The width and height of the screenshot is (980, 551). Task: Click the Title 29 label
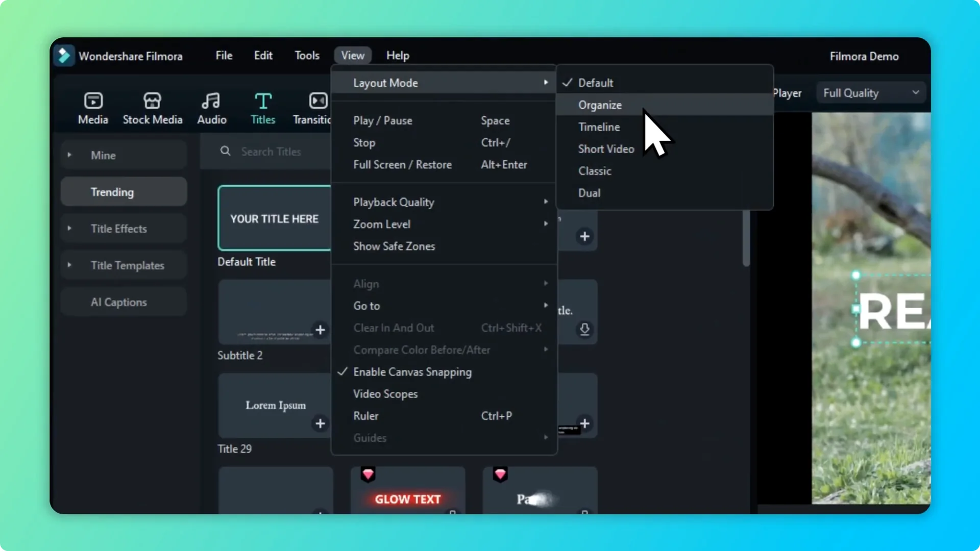(x=235, y=449)
